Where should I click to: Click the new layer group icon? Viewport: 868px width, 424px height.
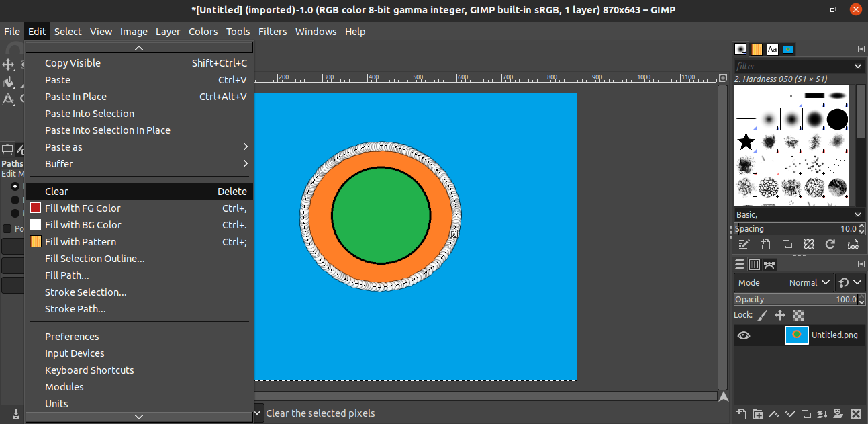[x=757, y=413]
